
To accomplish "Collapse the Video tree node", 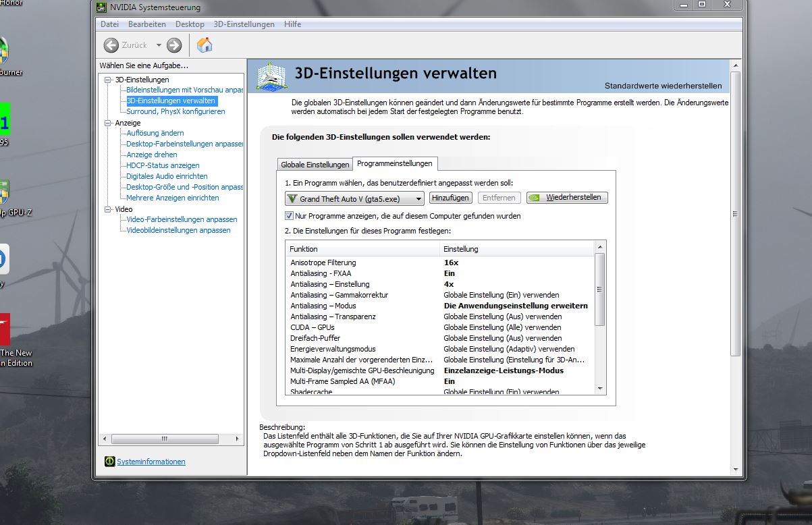I will point(107,209).
